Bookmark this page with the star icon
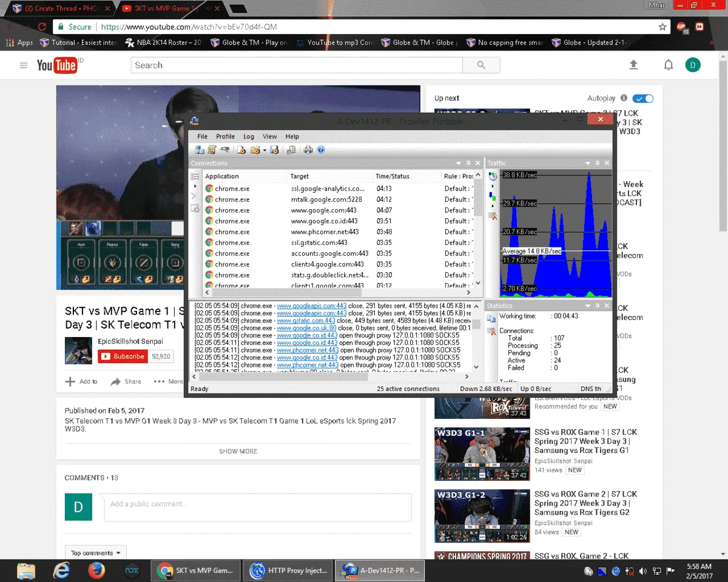 click(662, 27)
